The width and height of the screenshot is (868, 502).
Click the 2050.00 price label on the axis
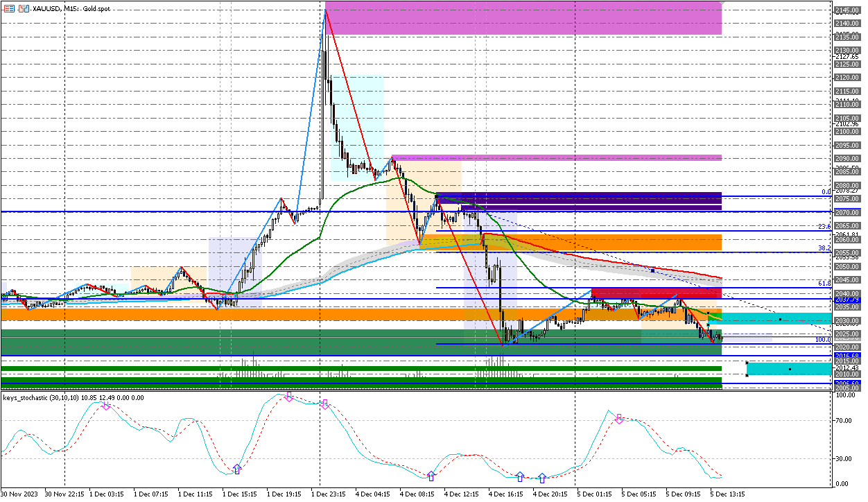[x=847, y=266]
